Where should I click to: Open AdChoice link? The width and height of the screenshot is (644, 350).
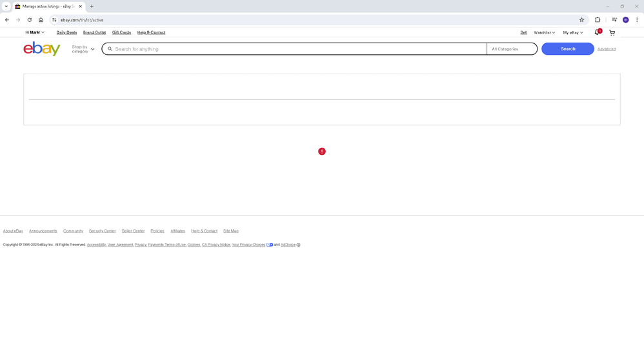tap(288, 245)
